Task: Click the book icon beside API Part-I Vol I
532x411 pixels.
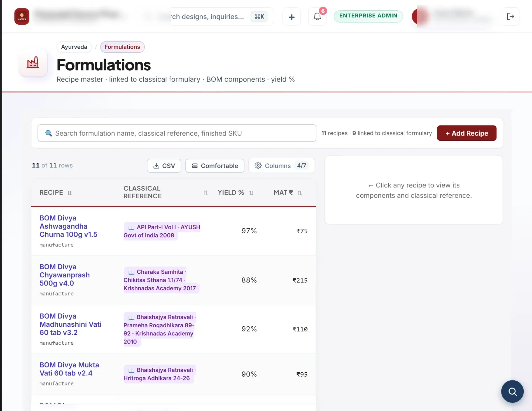Action: click(131, 227)
